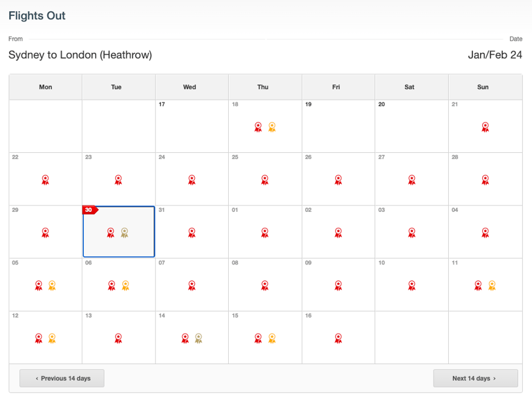This screenshot has width=532, height=398.
Task: Click the Mon column header
Action: coord(45,87)
